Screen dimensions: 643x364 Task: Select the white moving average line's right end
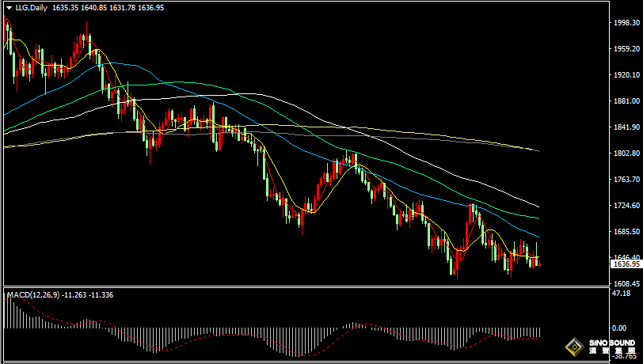[x=538, y=207]
